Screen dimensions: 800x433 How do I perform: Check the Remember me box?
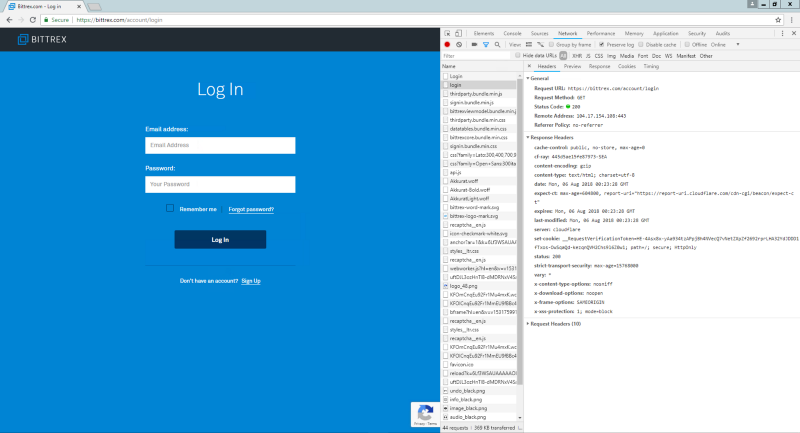click(170, 208)
